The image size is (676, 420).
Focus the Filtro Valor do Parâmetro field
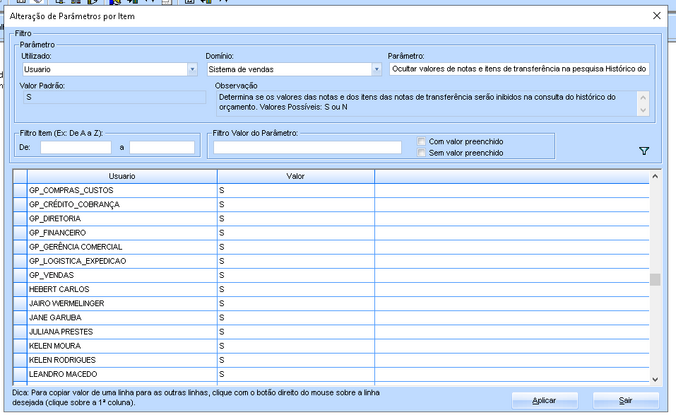(x=311, y=147)
